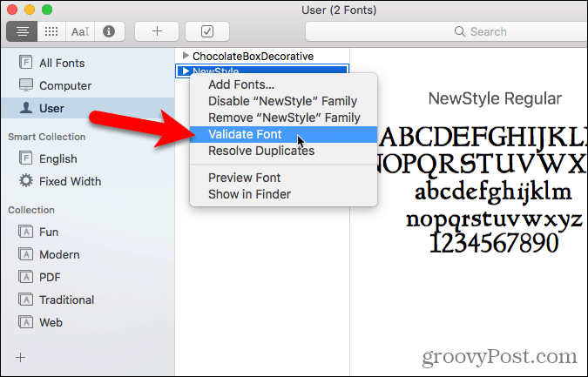Select the User label in sidebar
Viewport: 588px width, 377px height.
point(51,108)
